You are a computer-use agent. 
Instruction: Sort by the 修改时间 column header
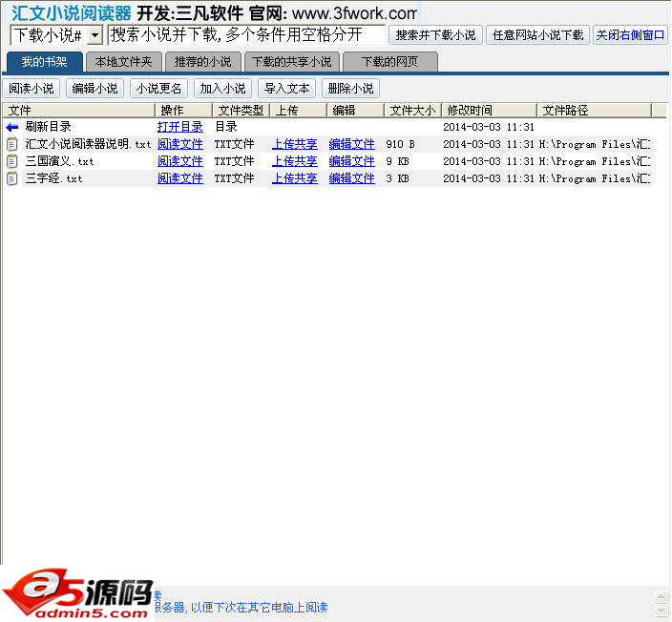pos(489,110)
